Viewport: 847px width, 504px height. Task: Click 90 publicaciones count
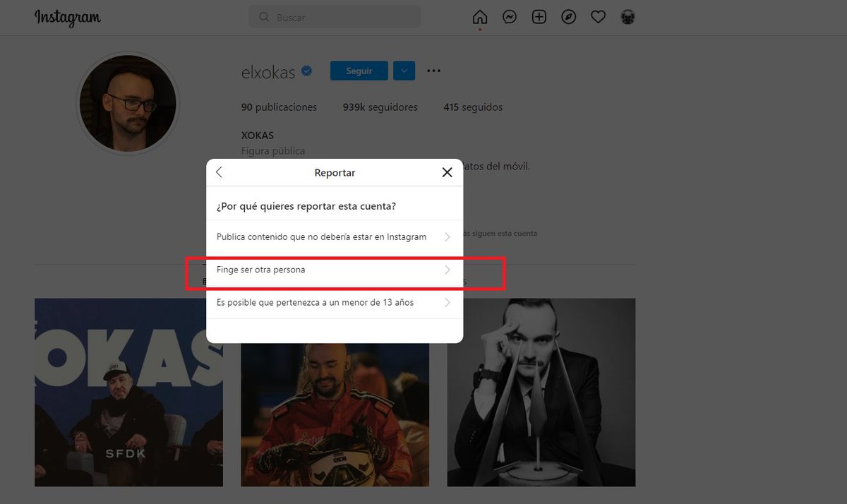pyautogui.click(x=280, y=107)
